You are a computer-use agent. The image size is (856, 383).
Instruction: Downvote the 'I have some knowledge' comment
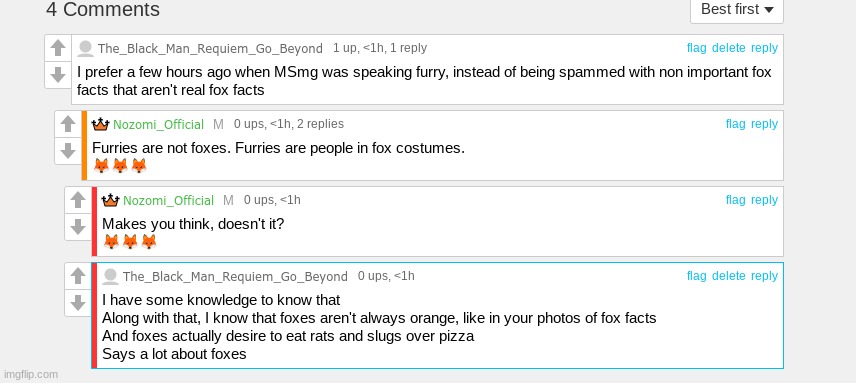[78, 302]
